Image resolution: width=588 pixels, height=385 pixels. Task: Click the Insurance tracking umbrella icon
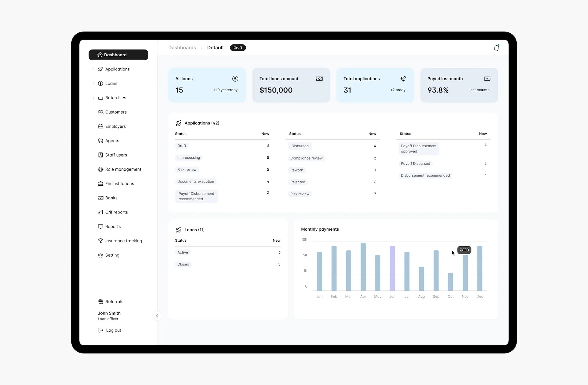coord(100,241)
